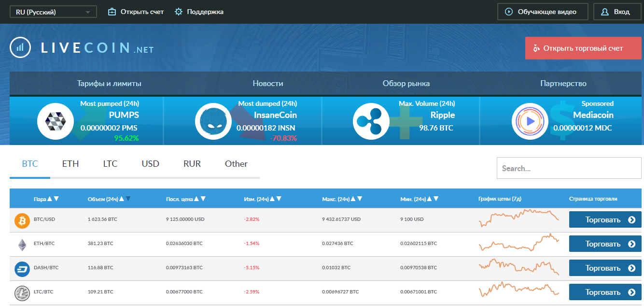Click the Search input field
The height and width of the screenshot is (306, 644).
pyautogui.click(x=569, y=168)
